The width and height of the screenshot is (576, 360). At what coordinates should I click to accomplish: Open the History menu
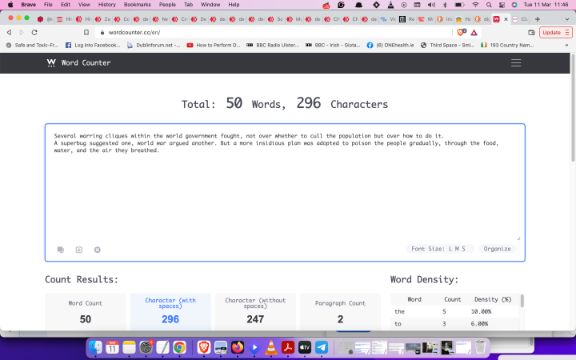(107, 5)
